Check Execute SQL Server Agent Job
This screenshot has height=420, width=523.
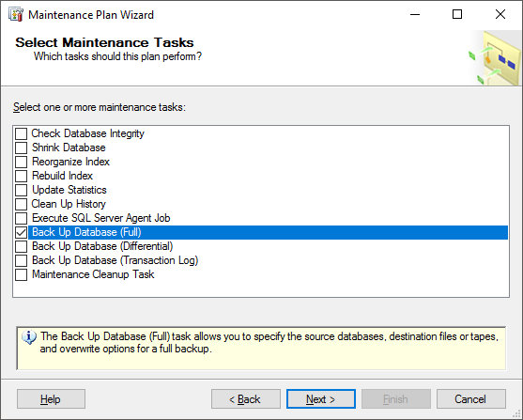point(21,218)
